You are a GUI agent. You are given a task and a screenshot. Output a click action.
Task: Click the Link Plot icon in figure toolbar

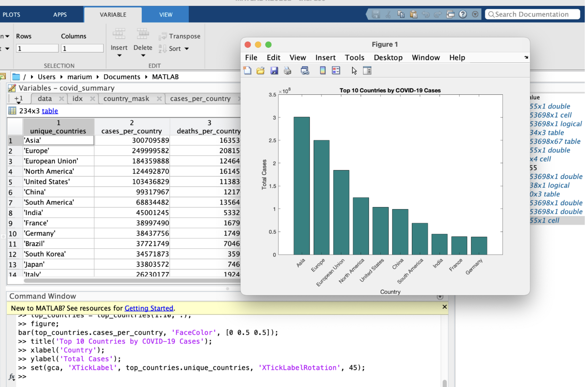[305, 71]
